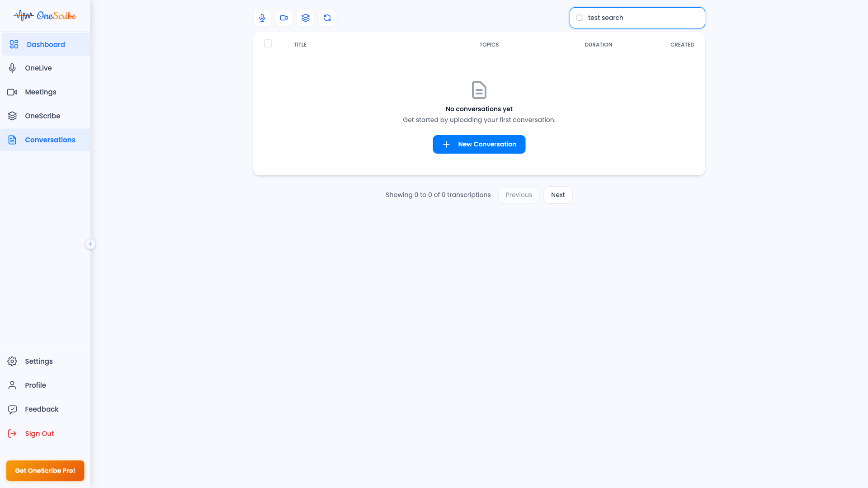Click the Settings gear icon in the sidebar
868x488 pixels.
click(12, 361)
